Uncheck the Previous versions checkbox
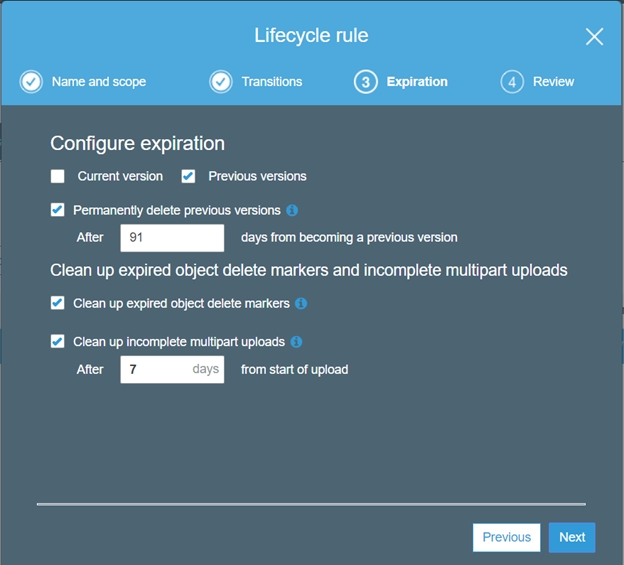 188,177
